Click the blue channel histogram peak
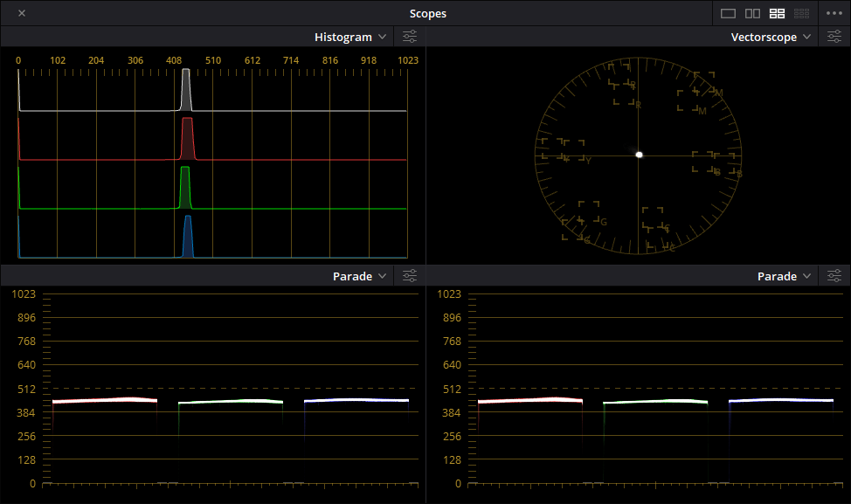 (x=188, y=236)
